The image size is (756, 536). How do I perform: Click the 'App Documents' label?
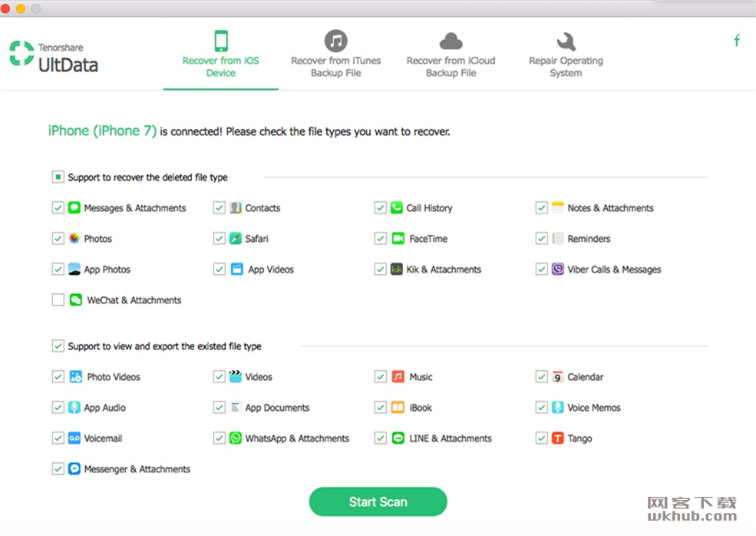[x=277, y=408]
